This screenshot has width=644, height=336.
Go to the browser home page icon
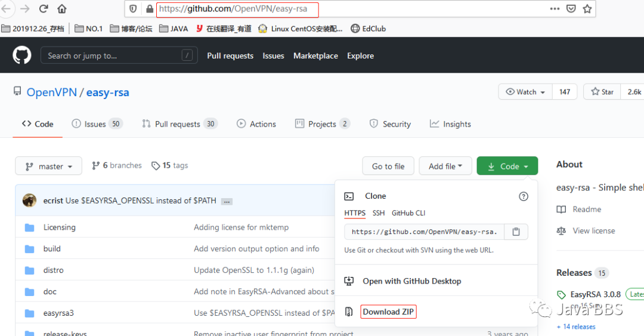pos(61,8)
